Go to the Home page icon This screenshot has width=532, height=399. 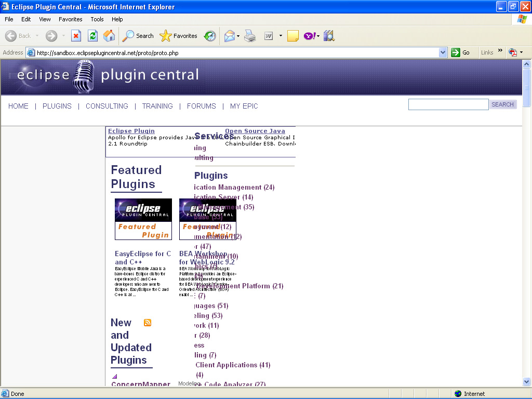coord(109,36)
